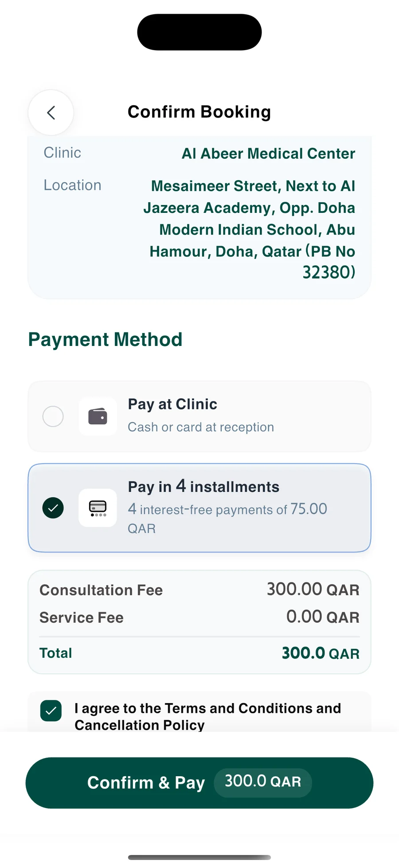Tap the Al Abeer Medical Center clinic name
This screenshot has width=399, height=868.
pyautogui.click(x=268, y=153)
